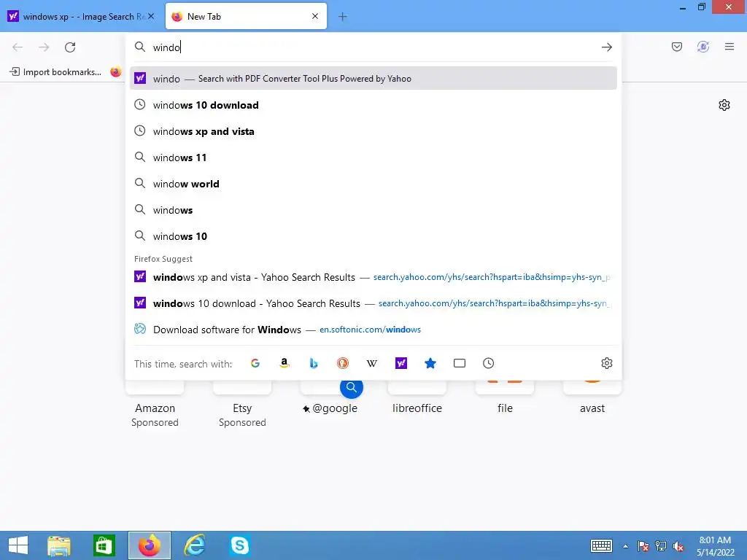Open the Firefox account icon in toolbar
The image size is (747, 560).
703,47
